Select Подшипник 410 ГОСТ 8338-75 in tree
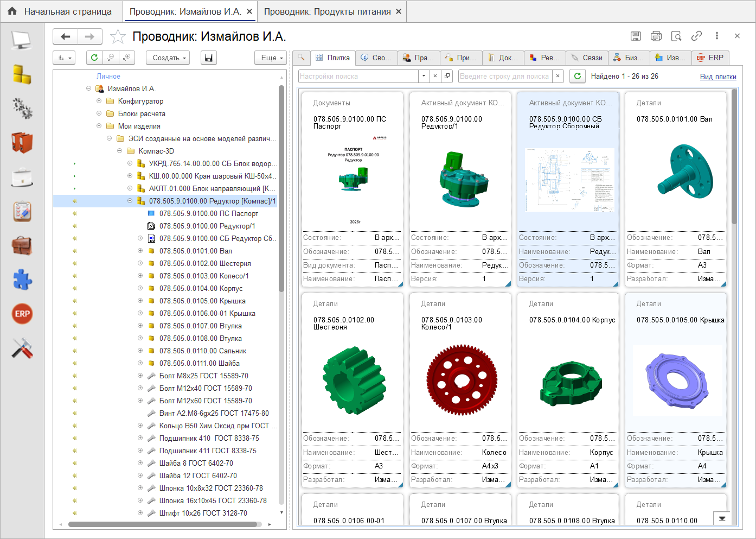Viewport: 756px width, 539px height. 209,438
